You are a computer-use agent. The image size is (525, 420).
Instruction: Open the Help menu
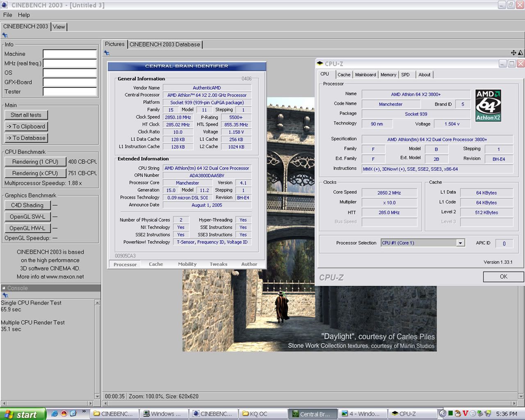[x=24, y=15]
